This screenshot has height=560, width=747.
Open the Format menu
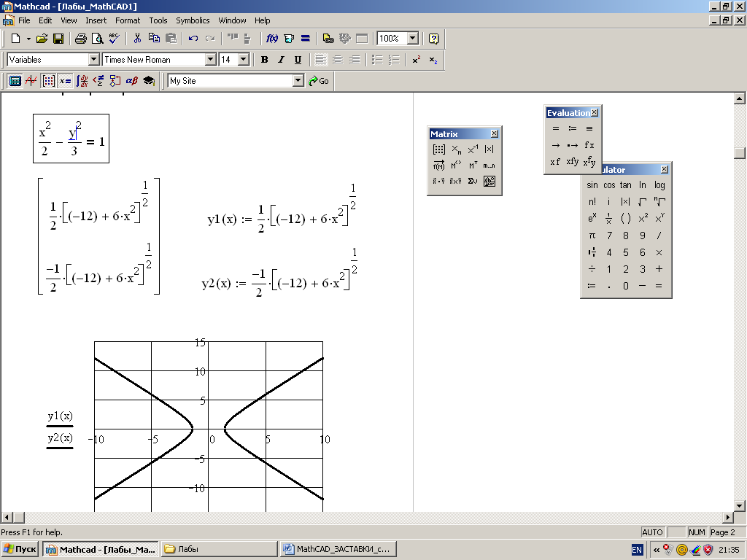128,20
